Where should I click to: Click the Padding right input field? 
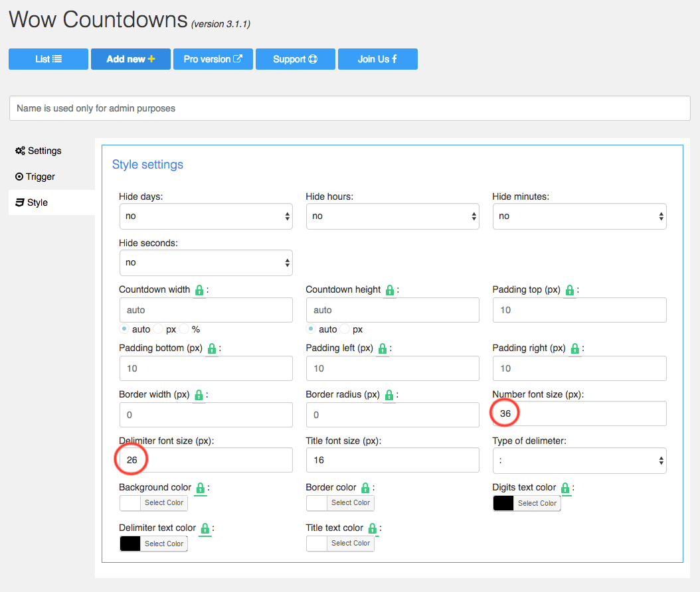tap(580, 368)
